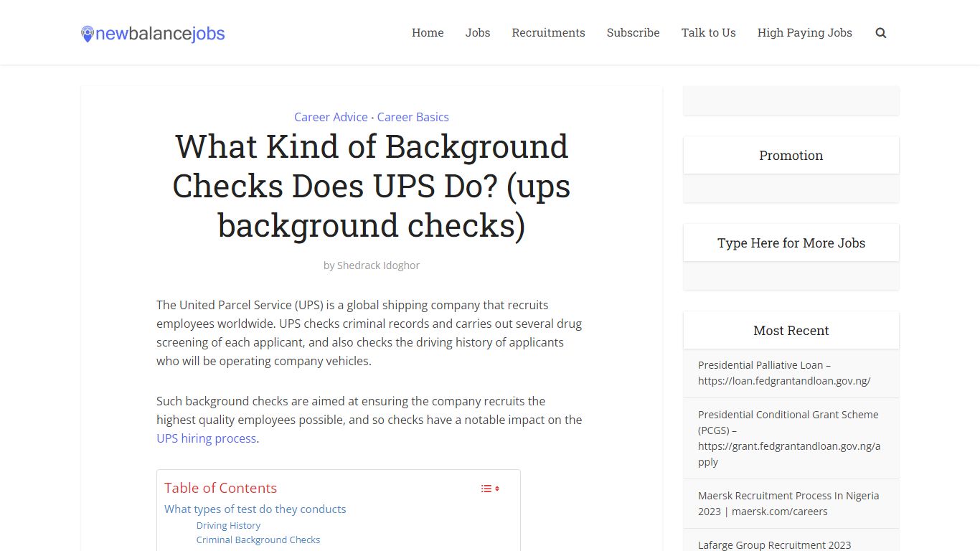Open the Talk to Us menu item
The width and height of the screenshot is (980, 551).
point(709,33)
